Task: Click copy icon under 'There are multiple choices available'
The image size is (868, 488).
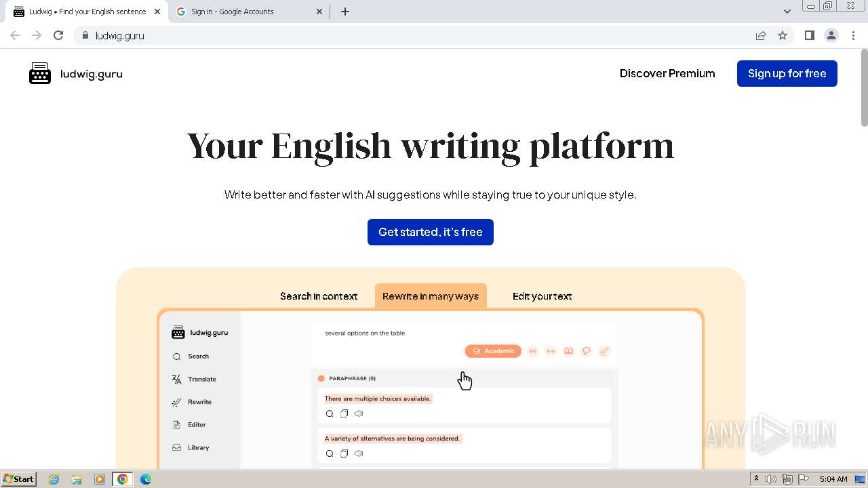Action: 344,413
